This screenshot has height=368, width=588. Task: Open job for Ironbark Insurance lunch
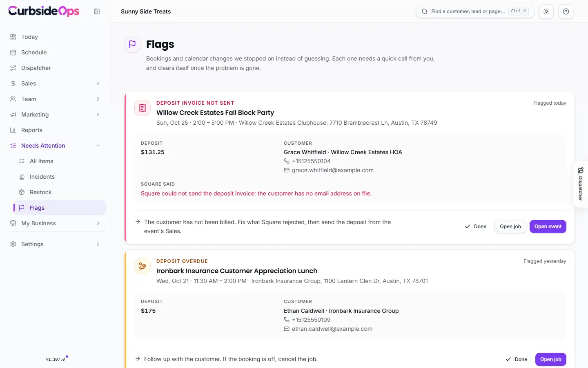tap(551, 359)
